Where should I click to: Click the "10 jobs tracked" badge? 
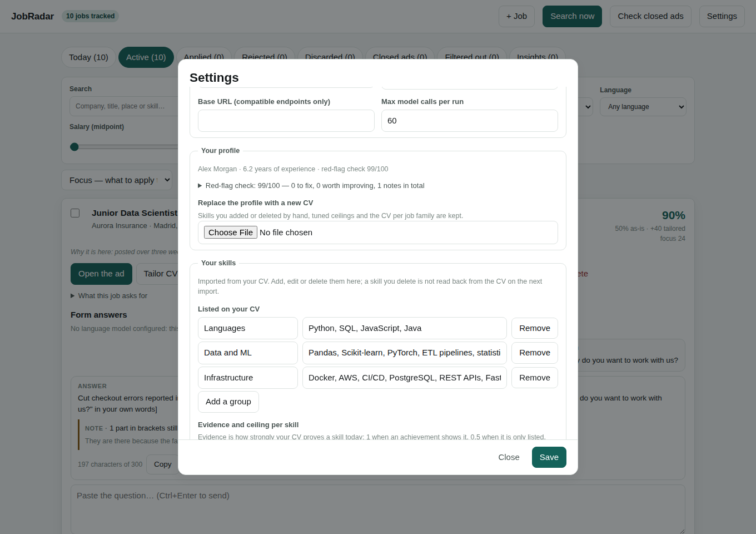coord(90,16)
